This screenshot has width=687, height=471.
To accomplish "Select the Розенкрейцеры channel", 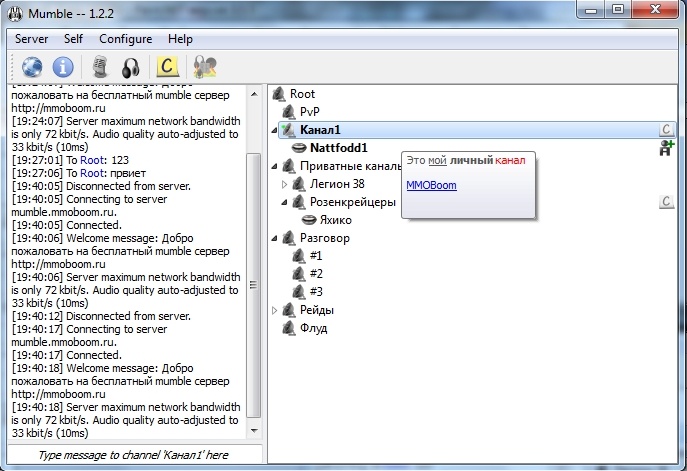I will coord(353,202).
